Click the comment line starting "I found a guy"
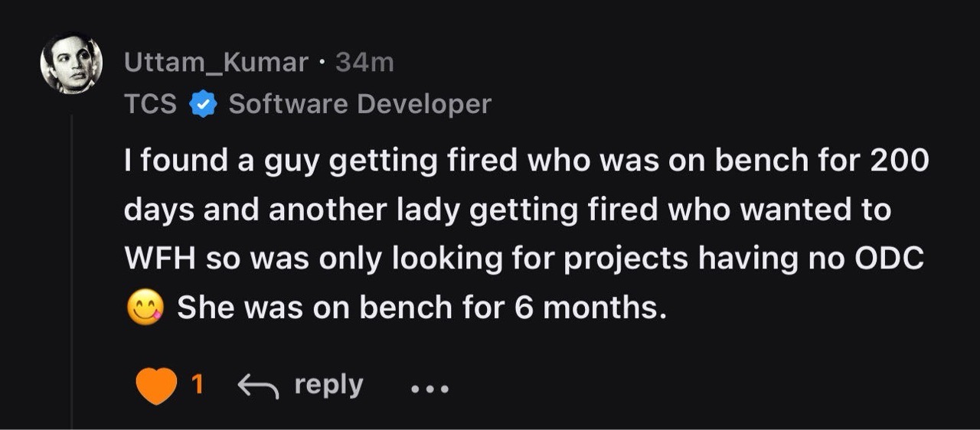980x430 pixels. pos(526,161)
